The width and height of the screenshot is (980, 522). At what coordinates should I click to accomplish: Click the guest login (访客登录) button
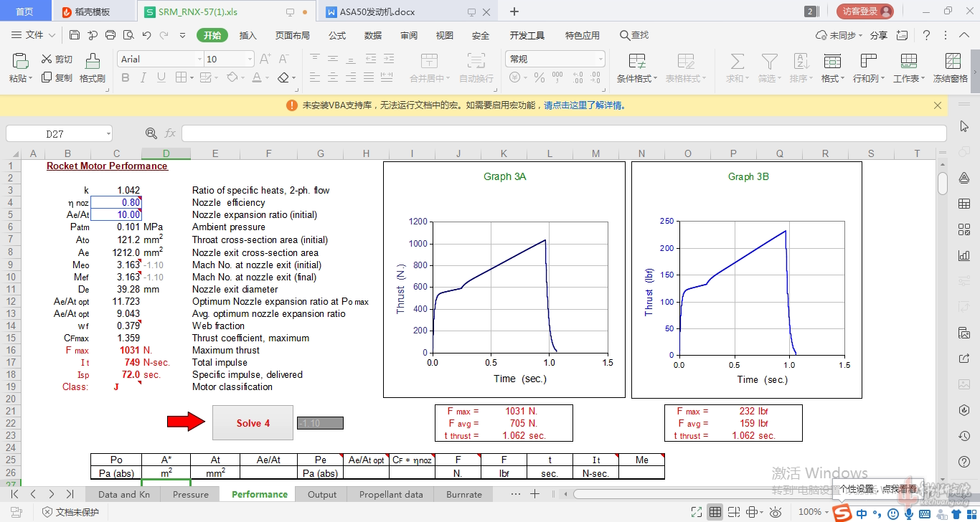pos(865,11)
